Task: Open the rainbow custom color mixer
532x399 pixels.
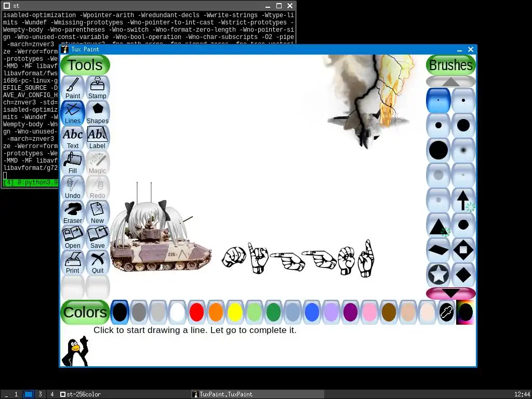Action: [465, 312]
